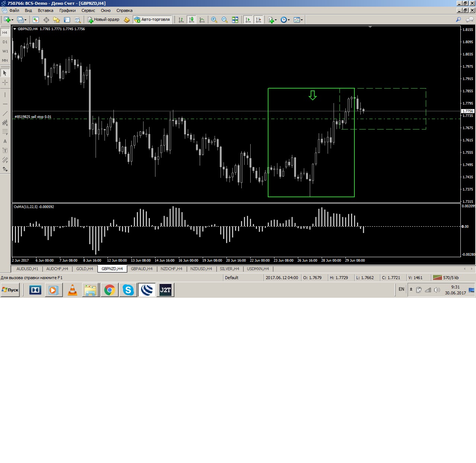Open the Strategy Tester magnifier icon
The height and width of the screenshot is (463, 476).
point(77,20)
